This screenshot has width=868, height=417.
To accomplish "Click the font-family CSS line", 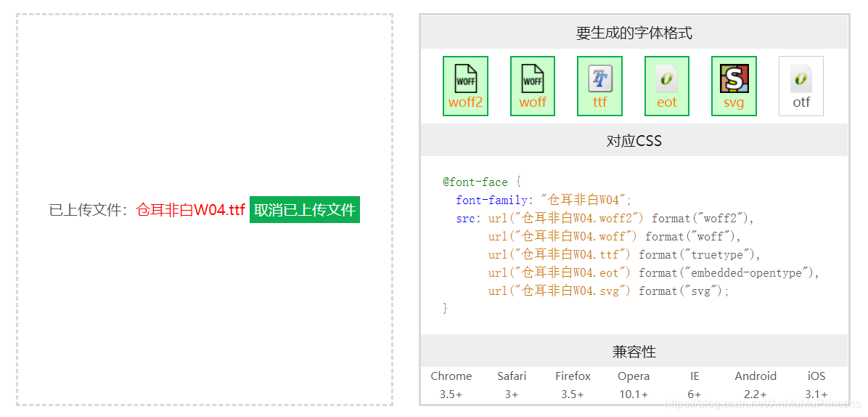I will pyautogui.click(x=544, y=200).
